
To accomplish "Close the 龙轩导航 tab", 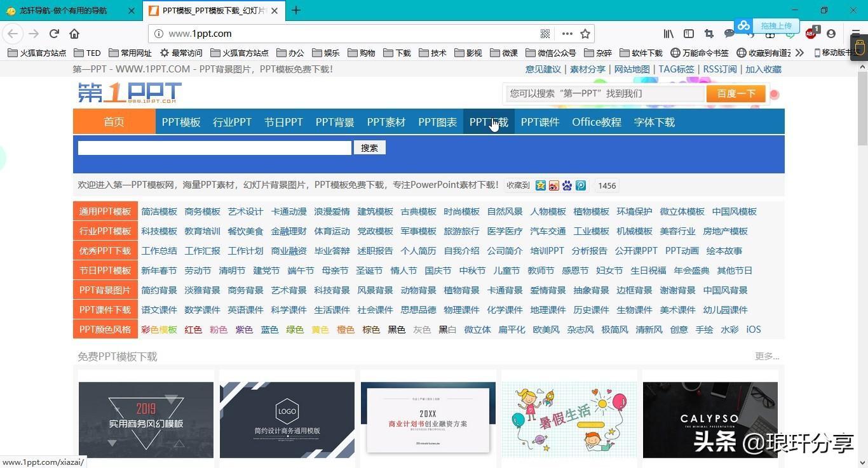I will 132,11.
